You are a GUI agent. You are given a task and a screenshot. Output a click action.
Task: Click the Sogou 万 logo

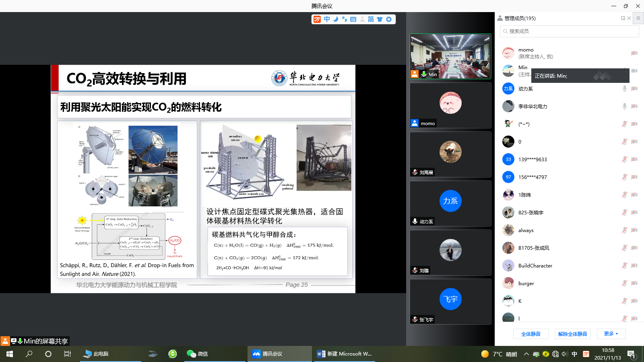pyautogui.click(x=317, y=19)
